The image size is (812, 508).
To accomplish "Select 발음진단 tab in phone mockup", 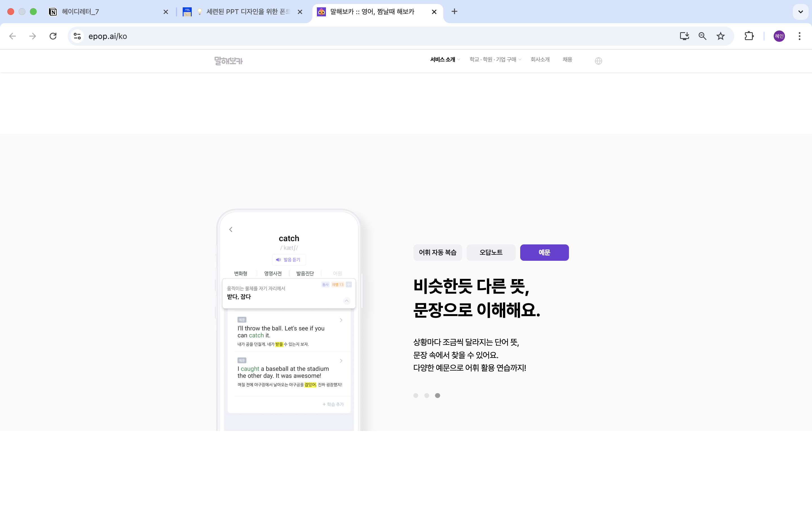I will pyautogui.click(x=305, y=273).
